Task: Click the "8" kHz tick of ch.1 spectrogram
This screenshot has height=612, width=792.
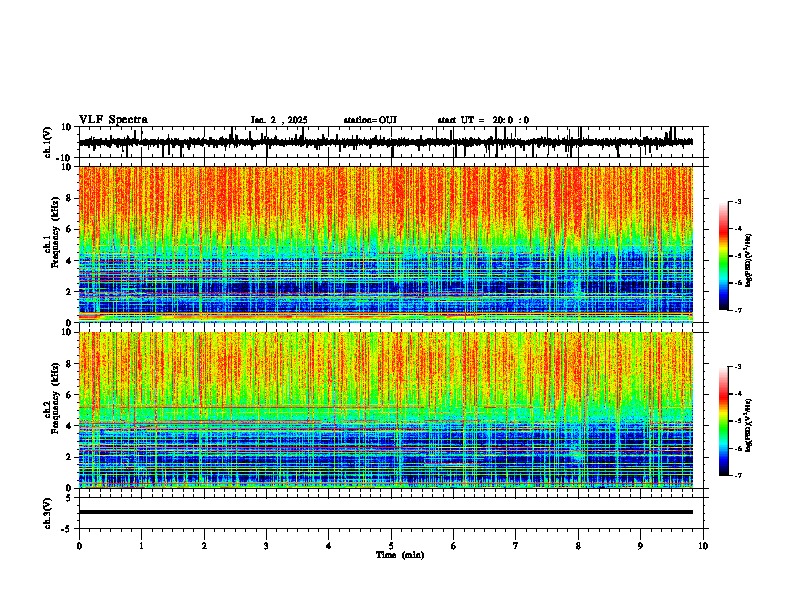Action: coord(69,198)
